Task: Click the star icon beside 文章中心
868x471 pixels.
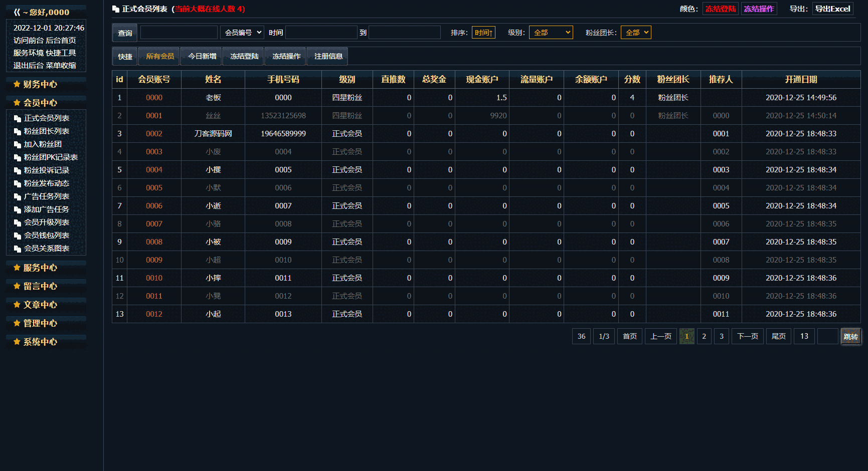Action: [17, 305]
